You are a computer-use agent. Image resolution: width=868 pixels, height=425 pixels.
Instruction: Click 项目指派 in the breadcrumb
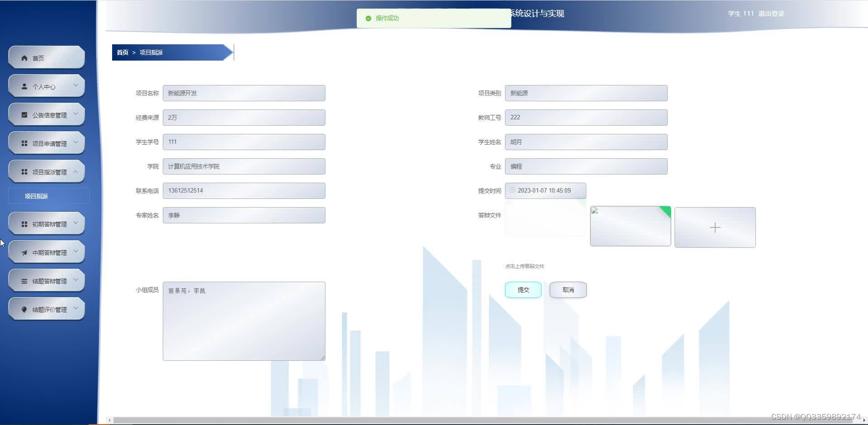coord(151,52)
